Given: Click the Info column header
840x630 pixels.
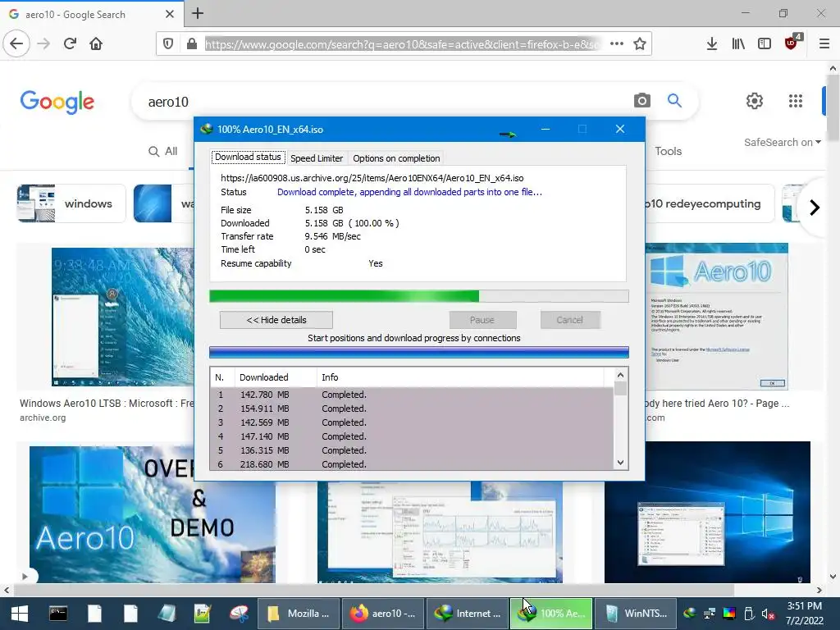Looking at the screenshot, I should [x=461, y=377].
